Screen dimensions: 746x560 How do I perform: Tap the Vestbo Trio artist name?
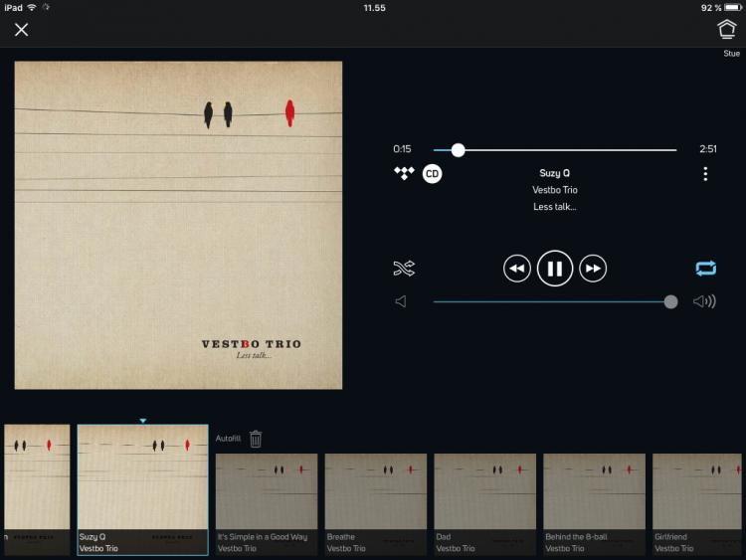click(555, 190)
